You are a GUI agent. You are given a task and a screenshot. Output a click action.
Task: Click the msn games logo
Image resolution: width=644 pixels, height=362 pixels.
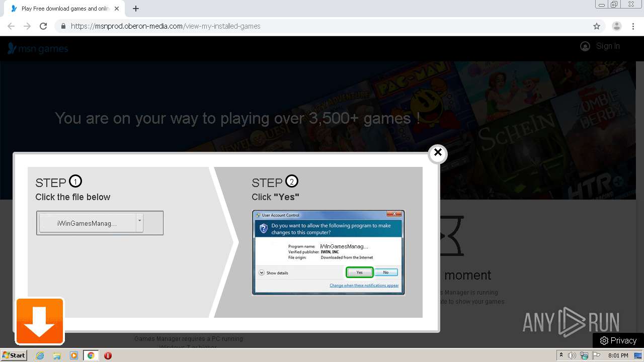pyautogui.click(x=38, y=48)
